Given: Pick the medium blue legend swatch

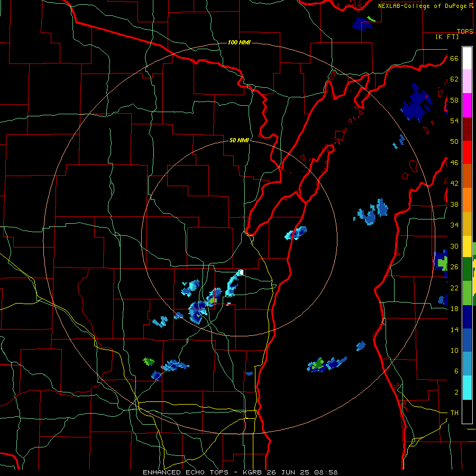Looking at the screenshot, I should (467, 340).
